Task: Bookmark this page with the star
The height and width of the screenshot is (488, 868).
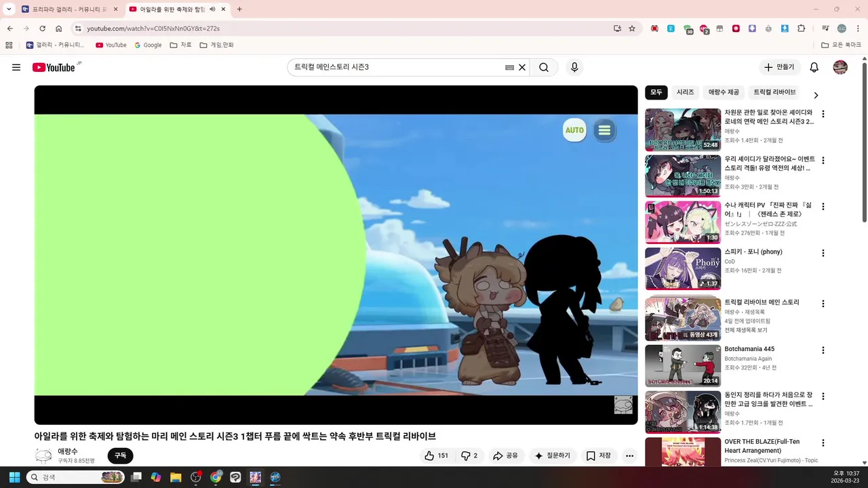Action: [x=632, y=28]
